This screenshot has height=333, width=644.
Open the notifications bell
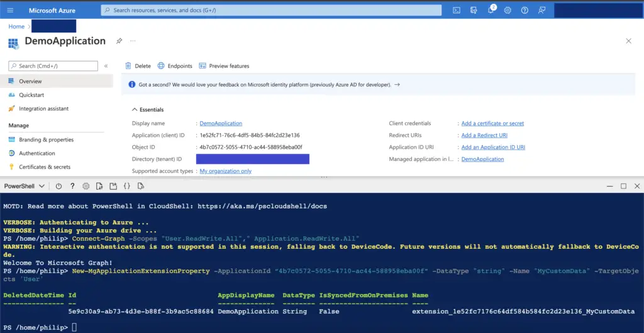491,10
